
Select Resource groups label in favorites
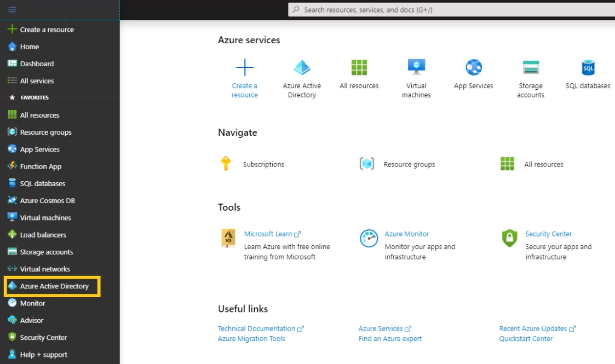46,132
